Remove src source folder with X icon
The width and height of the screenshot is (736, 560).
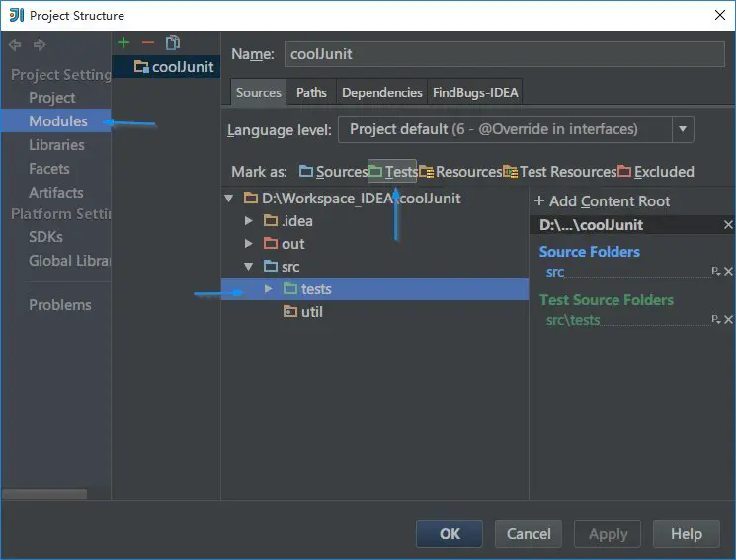click(x=729, y=272)
